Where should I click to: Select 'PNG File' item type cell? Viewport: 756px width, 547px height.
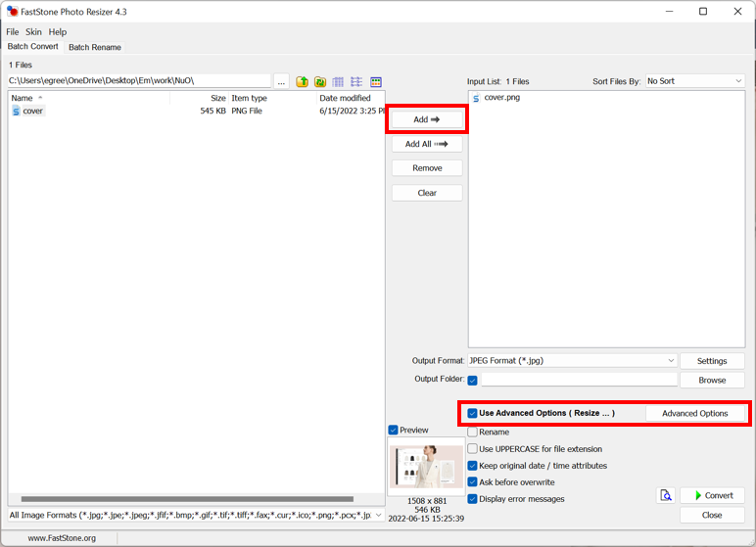247,111
